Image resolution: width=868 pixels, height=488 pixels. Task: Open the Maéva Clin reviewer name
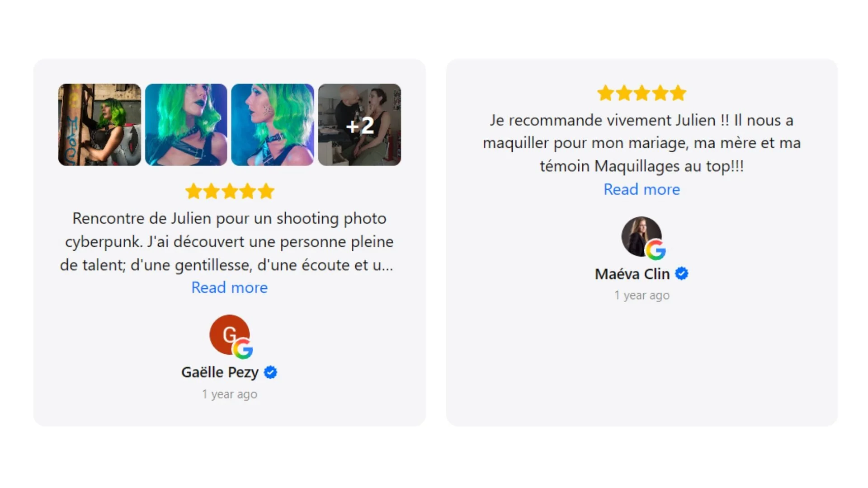point(632,274)
